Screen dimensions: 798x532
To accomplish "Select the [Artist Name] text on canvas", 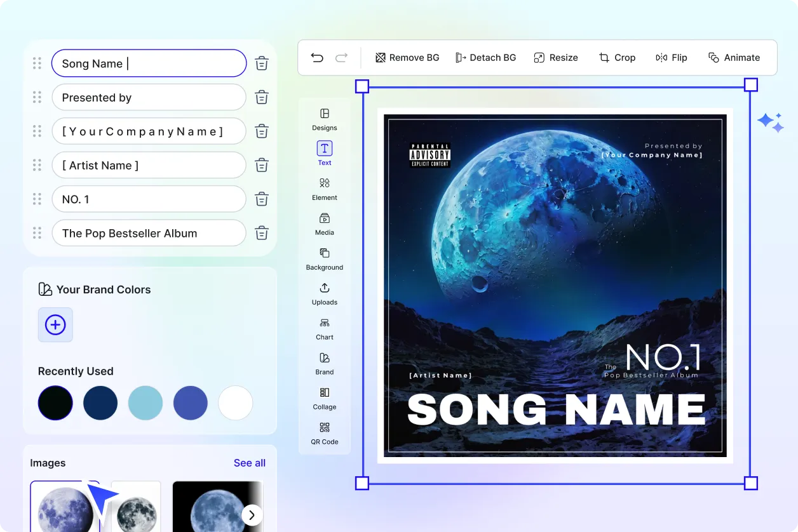I will pyautogui.click(x=440, y=375).
